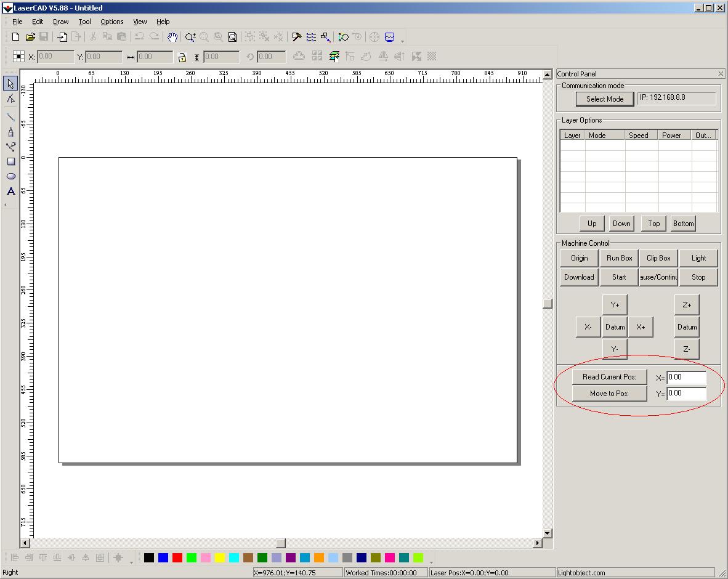The width and height of the screenshot is (728, 579).
Task: Open the color palette overflow arrow
Action: coord(431,562)
